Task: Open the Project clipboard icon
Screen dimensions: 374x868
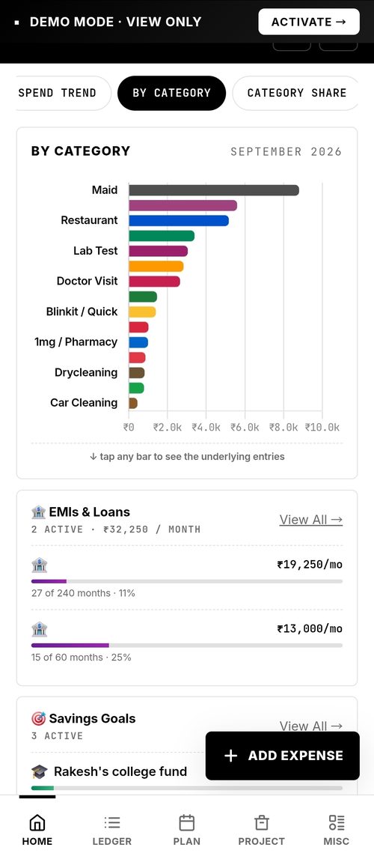Action: tap(262, 822)
